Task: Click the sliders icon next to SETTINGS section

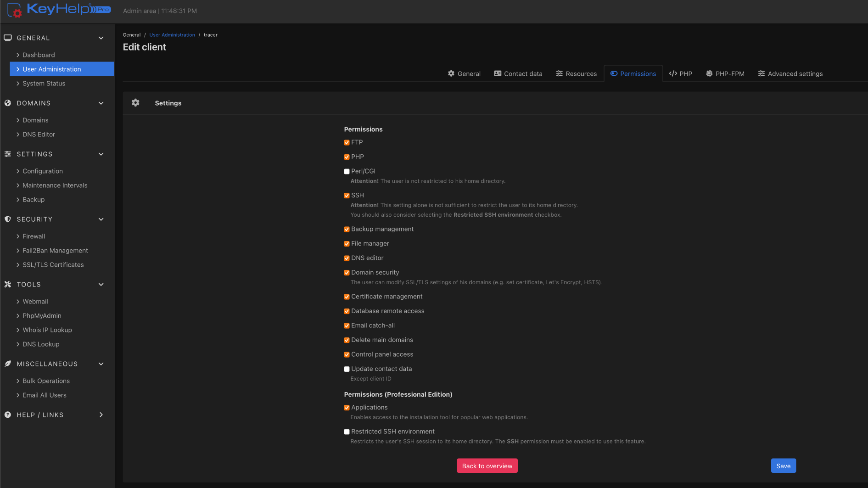Action: tap(8, 154)
